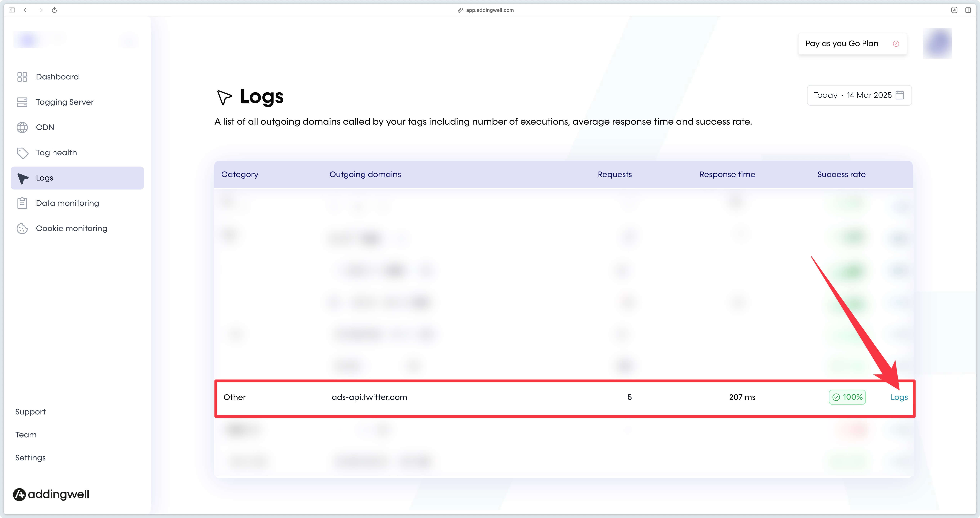Click the Cookie monitoring cookie icon
Viewport: 980px width, 518px height.
22,228
